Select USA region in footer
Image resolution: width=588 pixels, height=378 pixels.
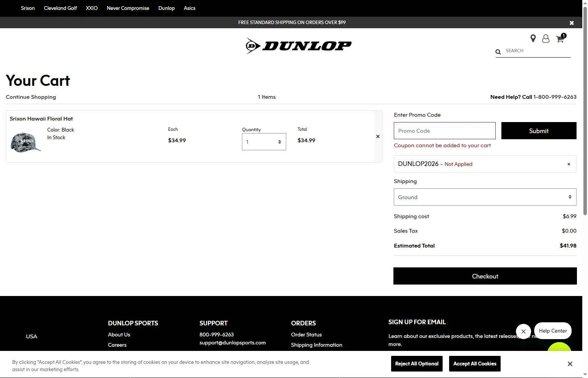32,336
